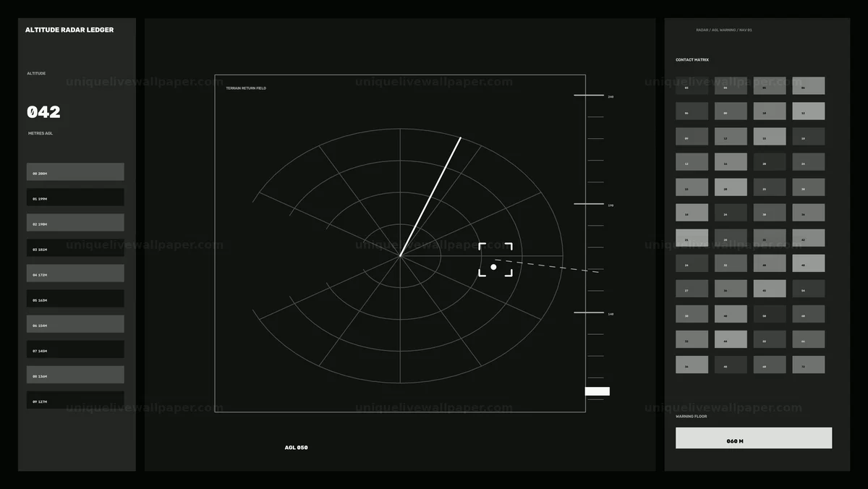The width and height of the screenshot is (868, 489).
Task: Select ledger row 04 172M
Action: pos(75,273)
